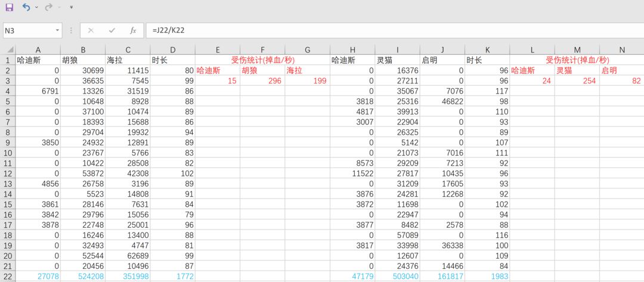The width and height of the screenshot is (644, 282).
Task: Click red cell E2 labeled 哈迪斯
Action: pos(218,70)
